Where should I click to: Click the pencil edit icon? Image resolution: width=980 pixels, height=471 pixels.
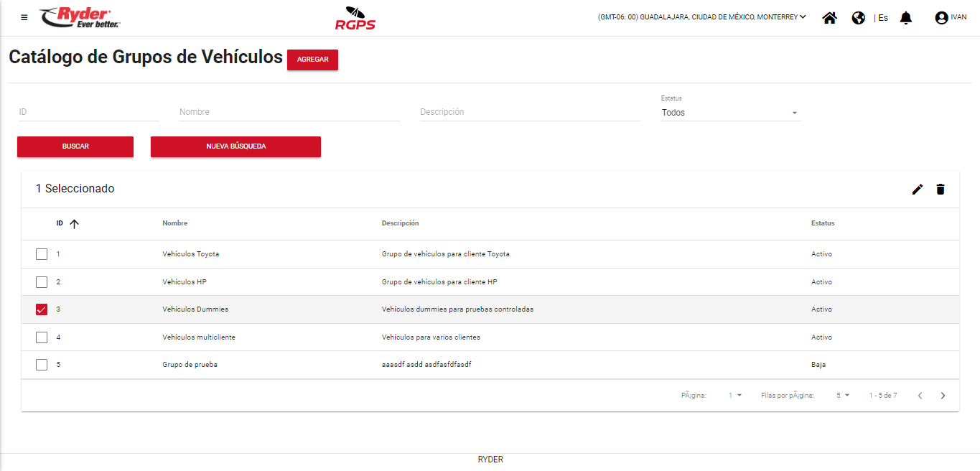917,190
